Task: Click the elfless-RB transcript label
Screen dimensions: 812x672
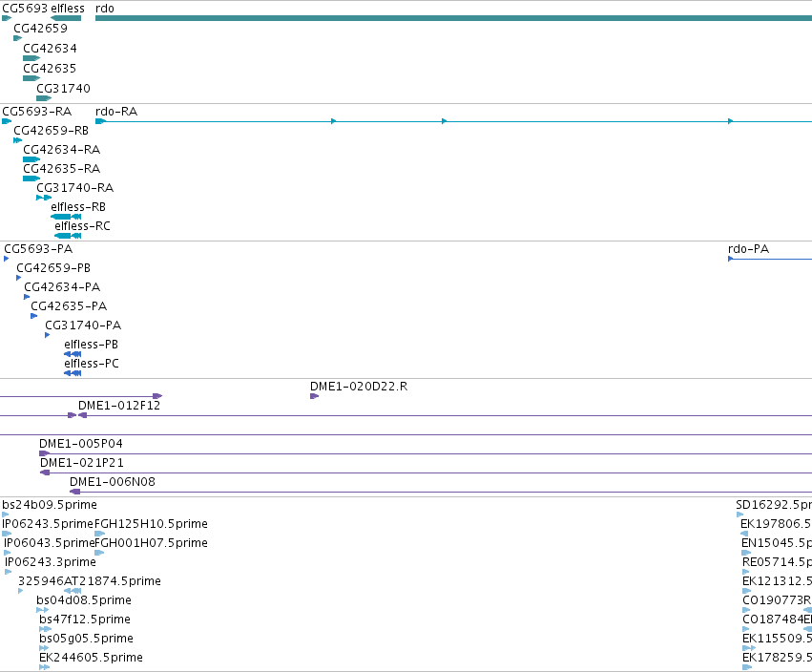Action: coord(78,207)
